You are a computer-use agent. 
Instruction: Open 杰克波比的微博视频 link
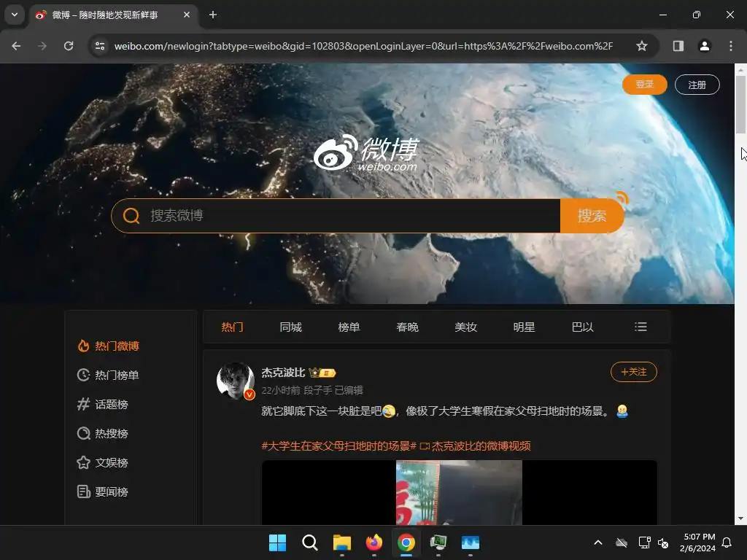coord(476,446)
